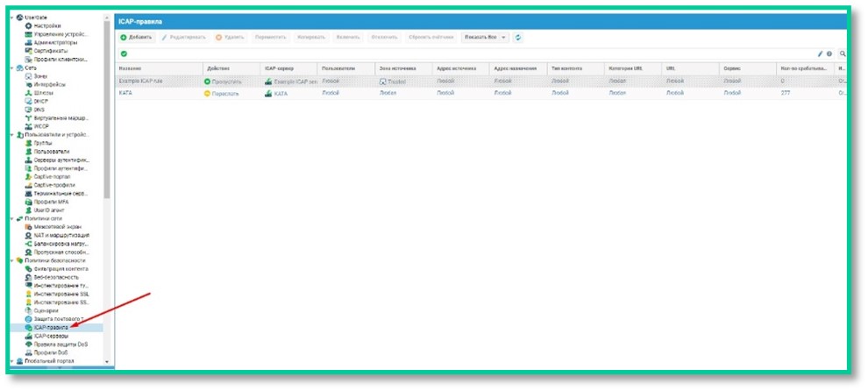Open the DNS item in sidebar
This screenshot has height=391, width=868.
(x=39, y=110)
